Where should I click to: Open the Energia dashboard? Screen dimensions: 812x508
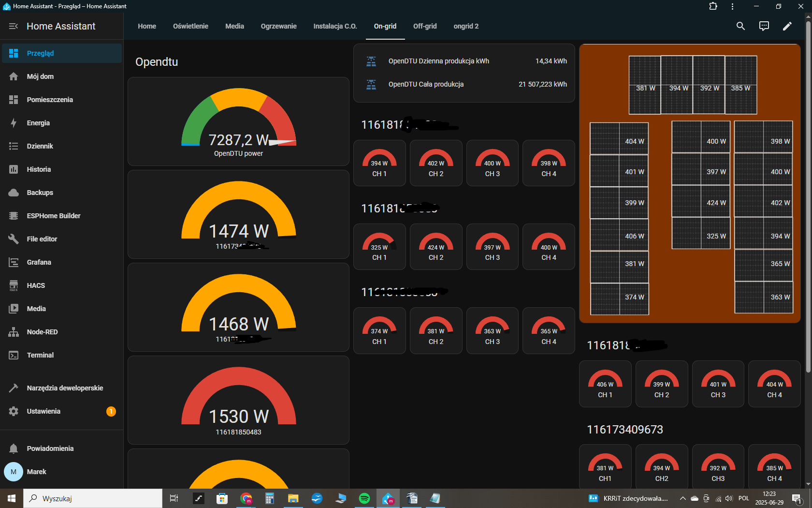(62, 123)
